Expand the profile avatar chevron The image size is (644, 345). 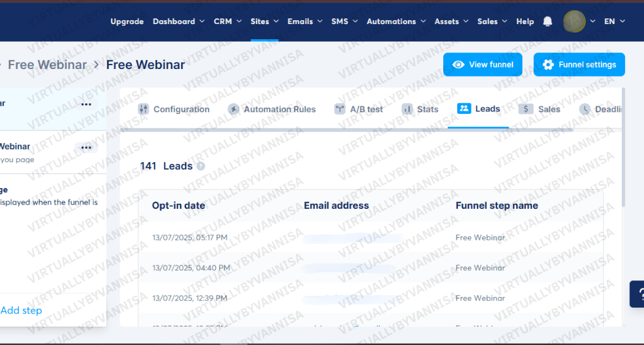pyautogui.click(x=592, y=22)
